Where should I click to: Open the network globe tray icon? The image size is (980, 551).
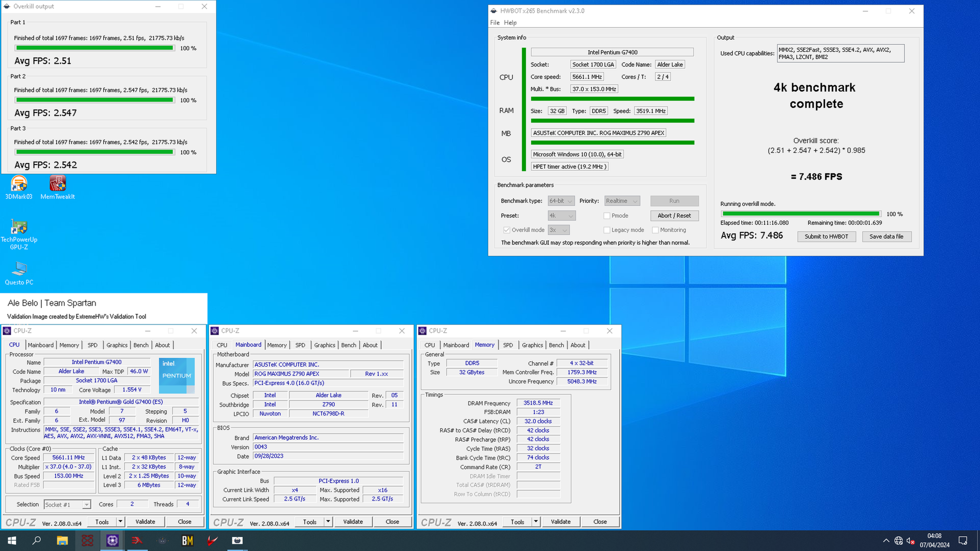tap(899, 541)
